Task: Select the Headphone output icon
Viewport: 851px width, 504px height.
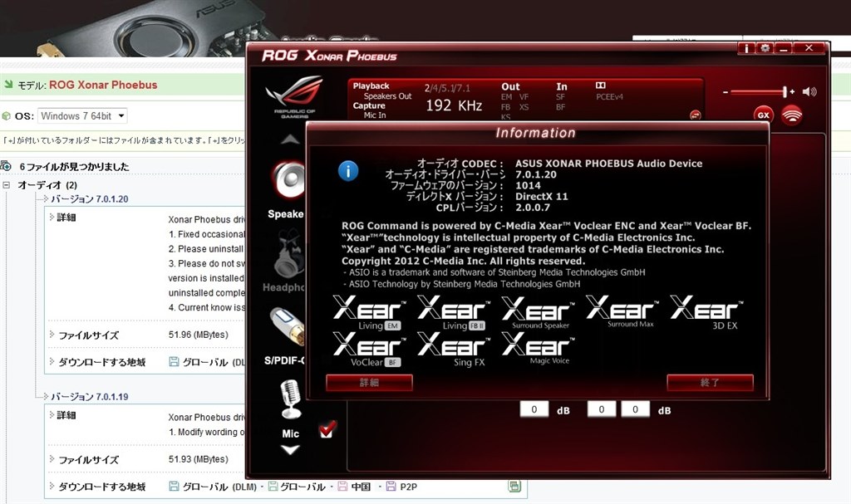Action: pyautogui.click(x=288, y=253)
